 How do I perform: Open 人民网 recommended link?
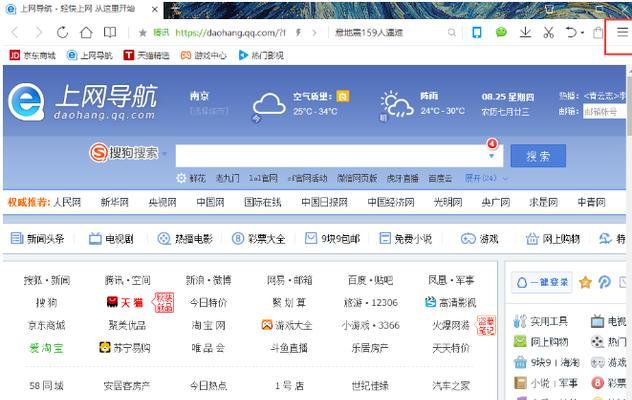click(x=67, y=202)
